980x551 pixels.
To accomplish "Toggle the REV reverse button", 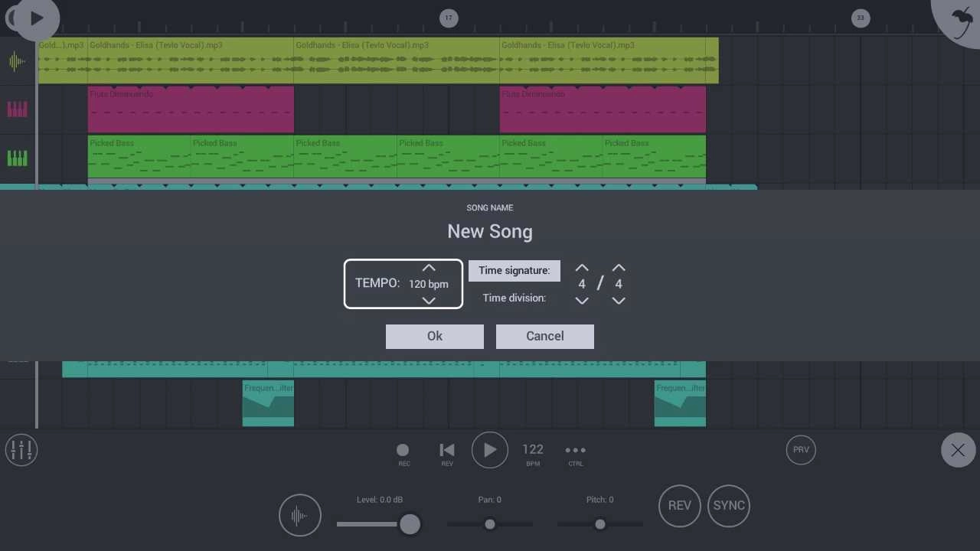I will (679, 506).
